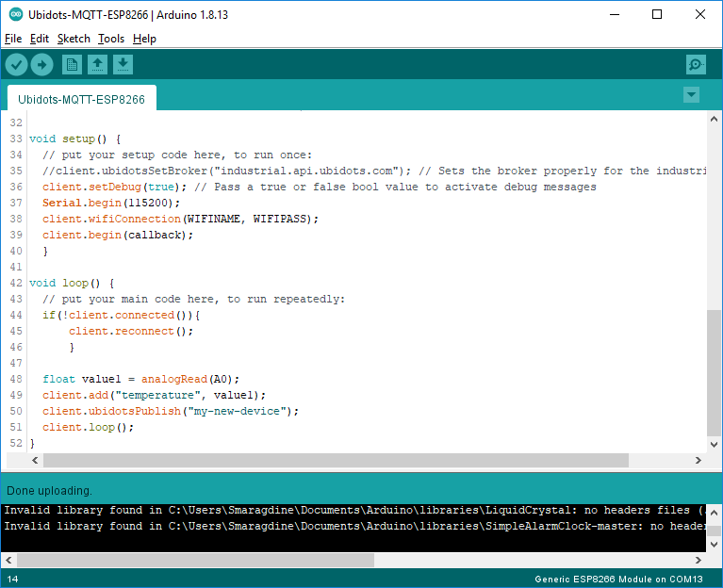Click console vertical scrollbar up arrow
The width and height of the screenshot is (723, 588).
714,513
